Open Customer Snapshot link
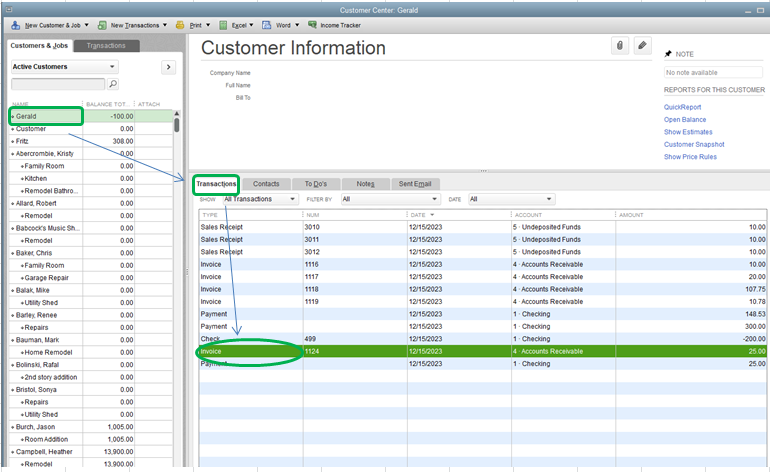 coord(694,144)
